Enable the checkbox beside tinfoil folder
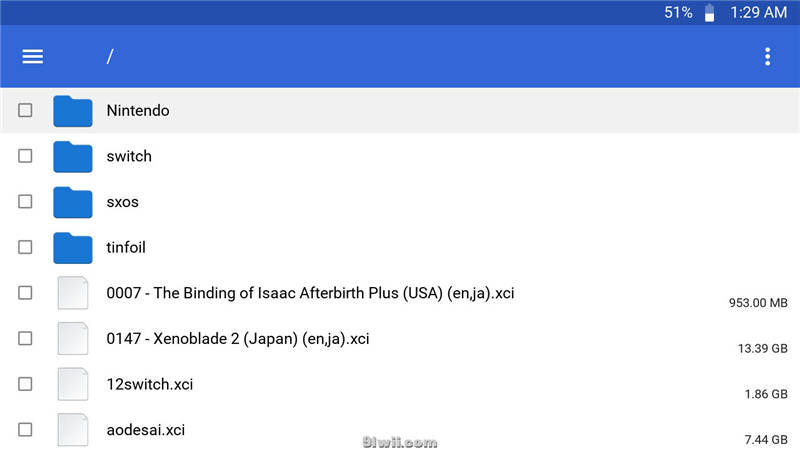 pyautogui.click(x=25, y=247)
